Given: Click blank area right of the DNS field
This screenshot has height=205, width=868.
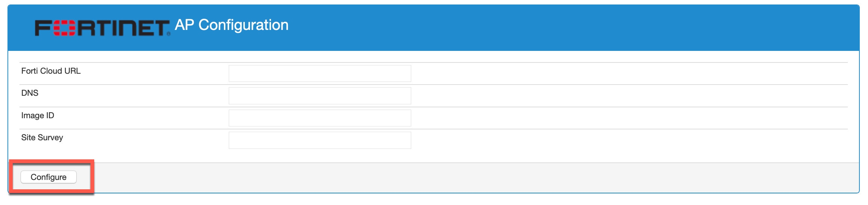Looking at the screenshot, I should [598, 96].
